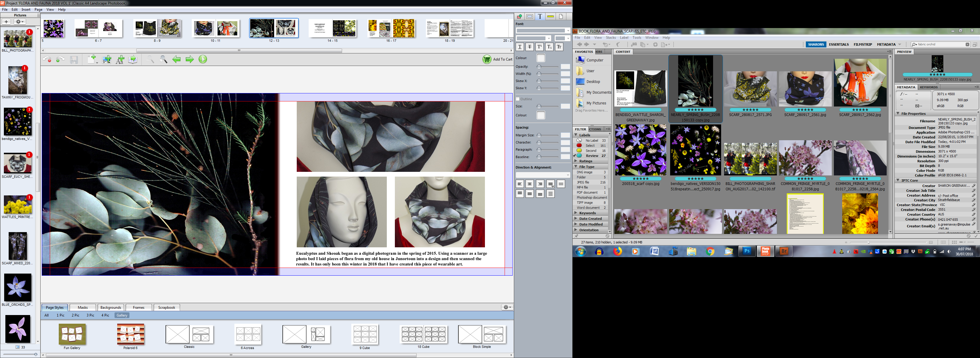Toggle the Select red label filter
This screenshot has width=980, height=358.
(x=591, y=146)
